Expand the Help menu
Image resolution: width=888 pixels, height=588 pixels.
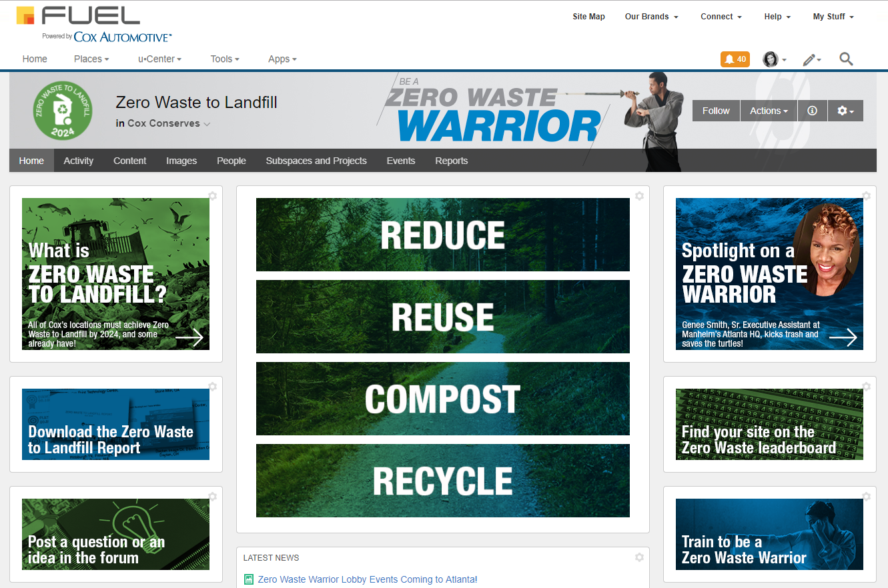point(777,17)
